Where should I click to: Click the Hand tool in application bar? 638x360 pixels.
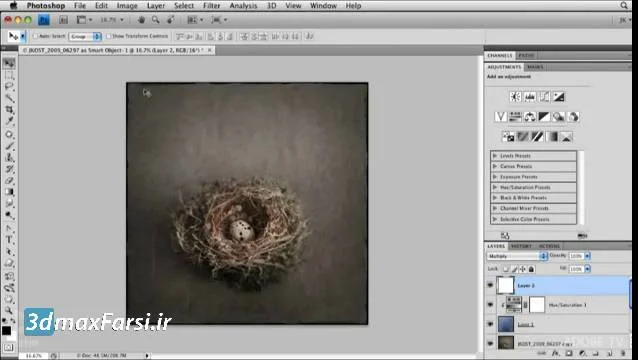(142, 20)
